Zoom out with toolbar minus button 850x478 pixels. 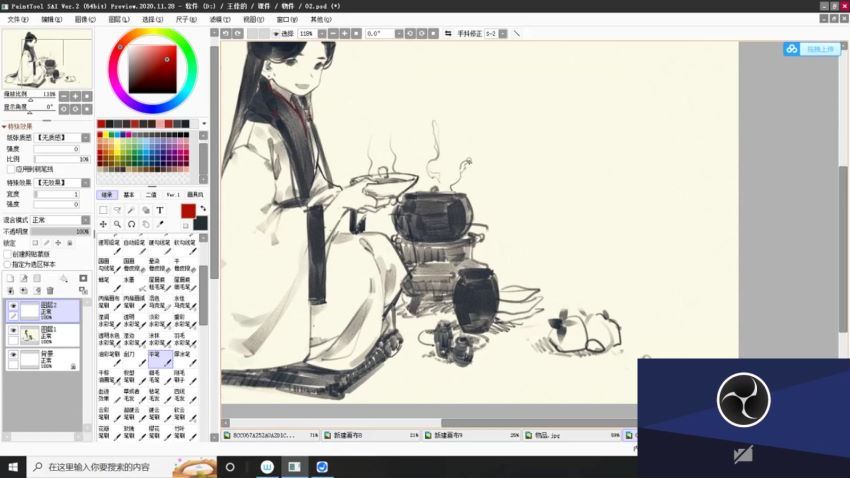333,34
